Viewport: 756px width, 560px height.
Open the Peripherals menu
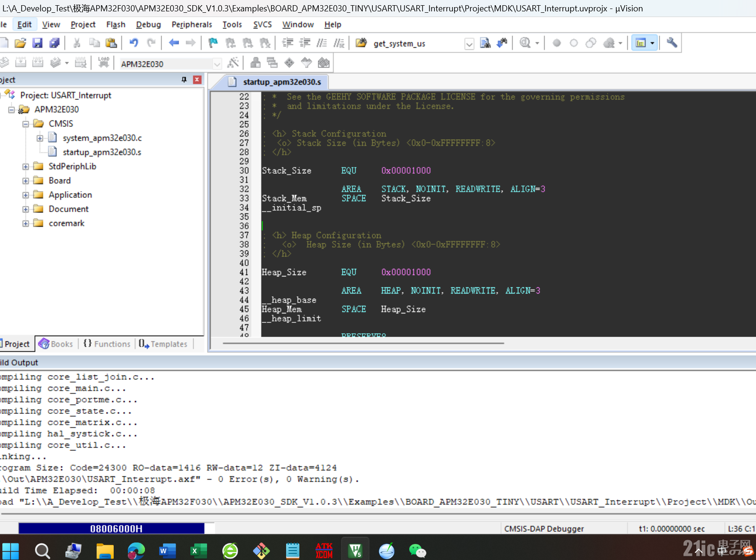click(192, 25)
